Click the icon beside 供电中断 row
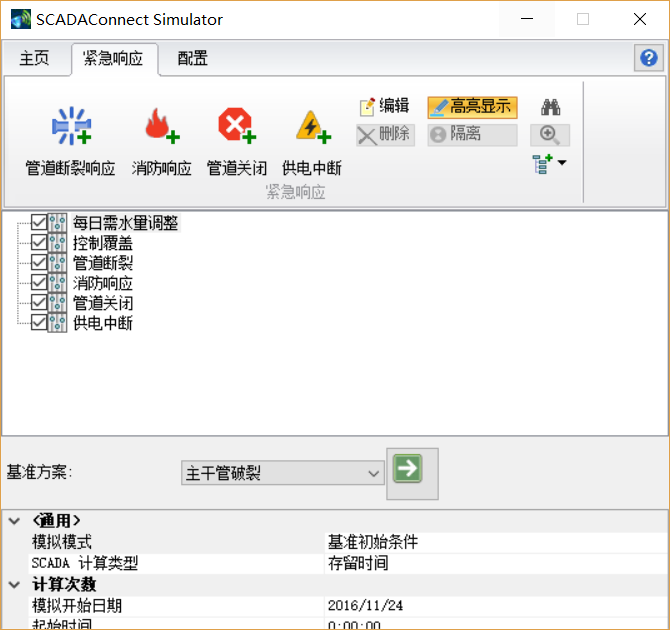The width and height of the screenshot is (670, 630). coord(57,323)
